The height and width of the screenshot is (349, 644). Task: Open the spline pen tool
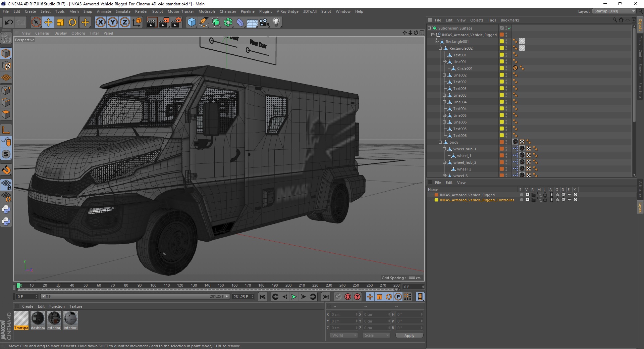[204, 22]
